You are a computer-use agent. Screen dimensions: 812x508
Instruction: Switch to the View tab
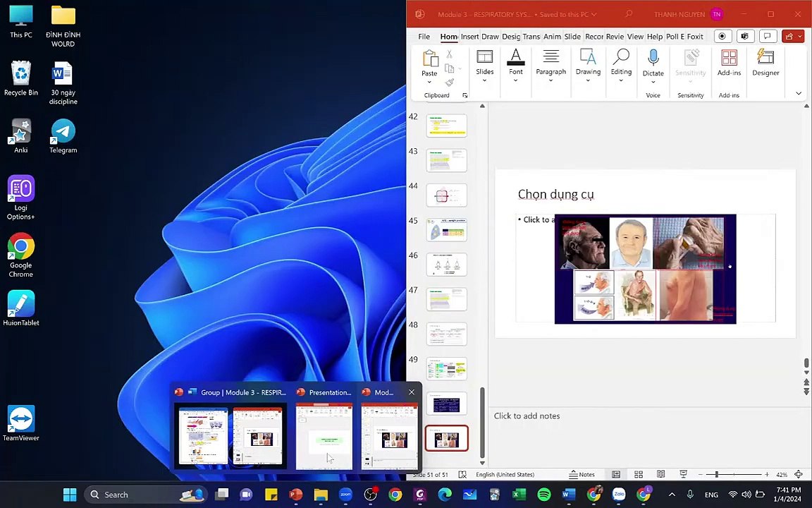point(635,36)
